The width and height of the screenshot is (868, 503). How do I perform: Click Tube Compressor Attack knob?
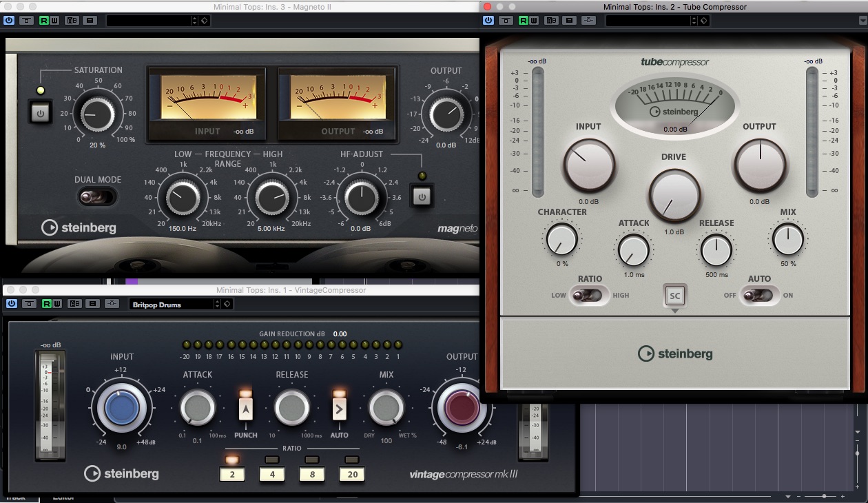point(634,250)
